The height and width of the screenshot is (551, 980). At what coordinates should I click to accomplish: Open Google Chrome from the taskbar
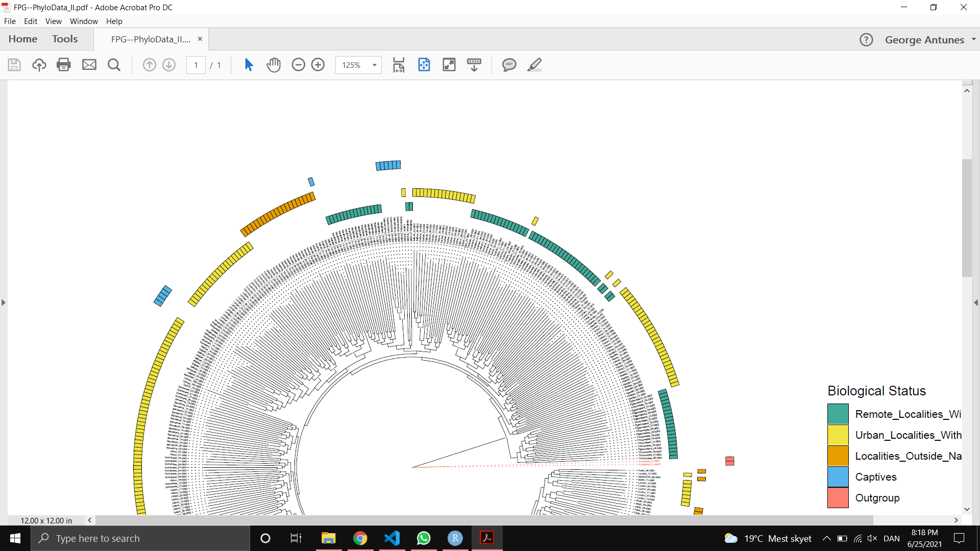(360, 538)
